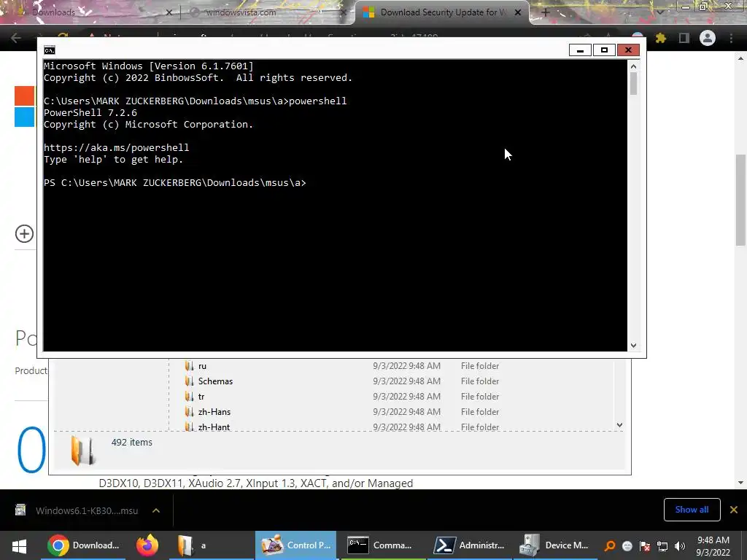
Task: Click the grey circle tray icon
Action: tap(627, 546)
